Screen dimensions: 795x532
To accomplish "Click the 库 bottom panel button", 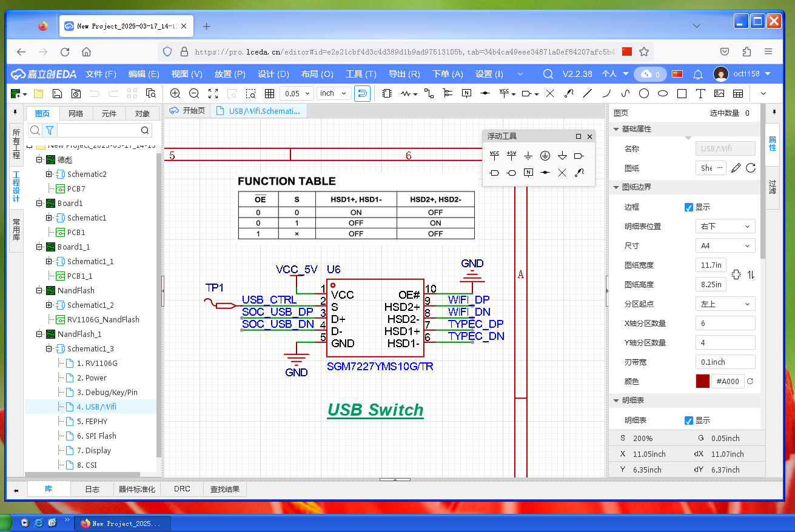I will [49, 489].
